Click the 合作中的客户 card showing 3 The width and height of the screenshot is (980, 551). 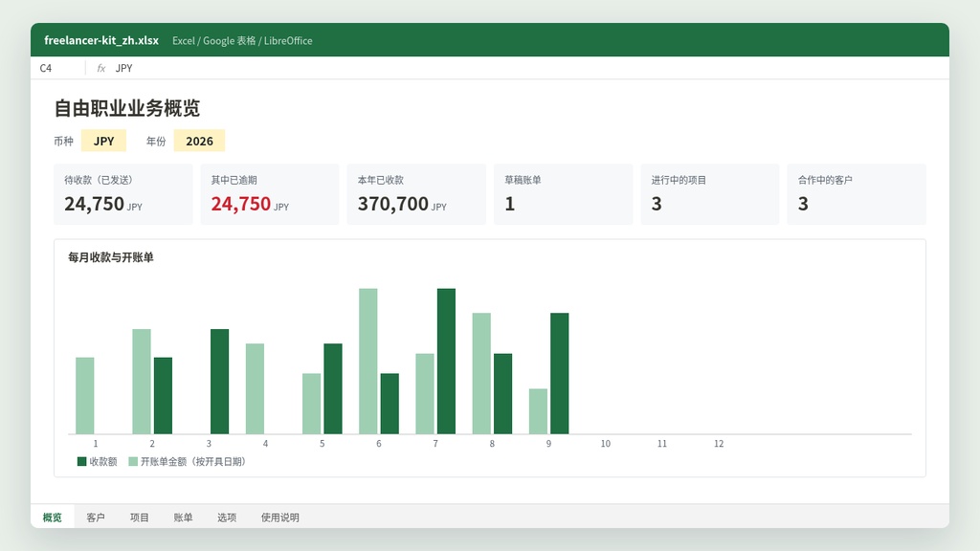click(857, 194)
